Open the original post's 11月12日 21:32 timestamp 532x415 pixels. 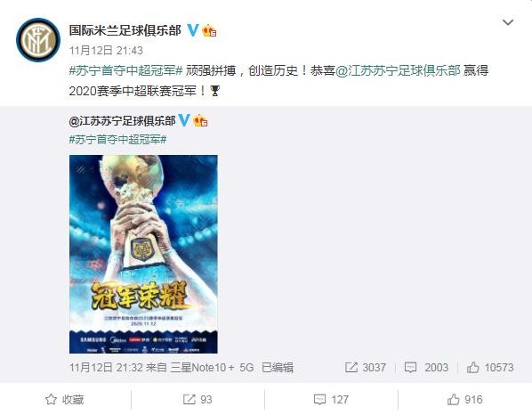(x=106, y=368)
